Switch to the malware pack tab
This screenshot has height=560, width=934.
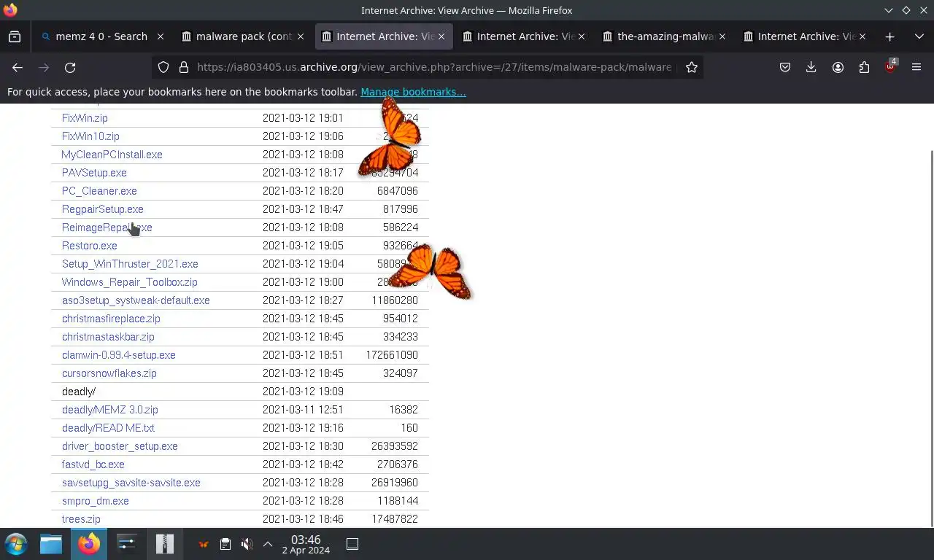(244, 36)
